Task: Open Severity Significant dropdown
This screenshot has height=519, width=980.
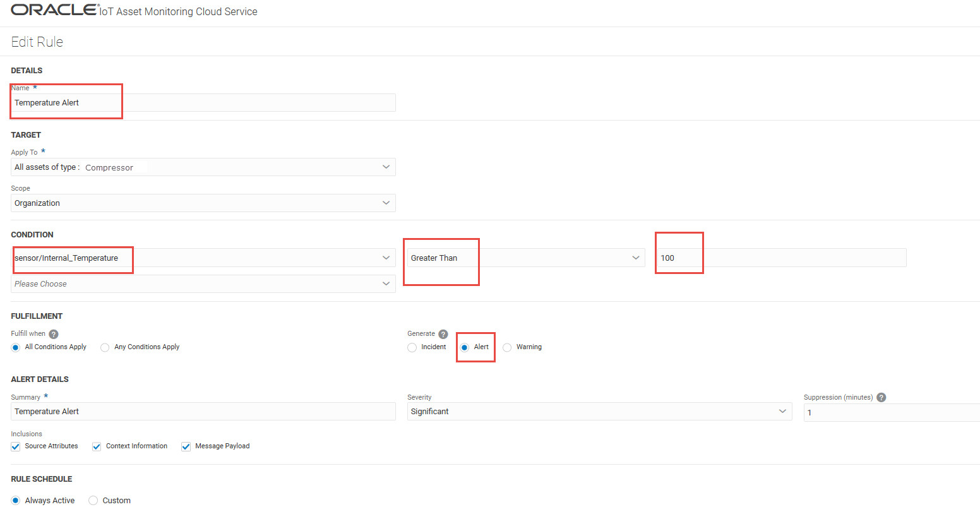Action: 599,412
